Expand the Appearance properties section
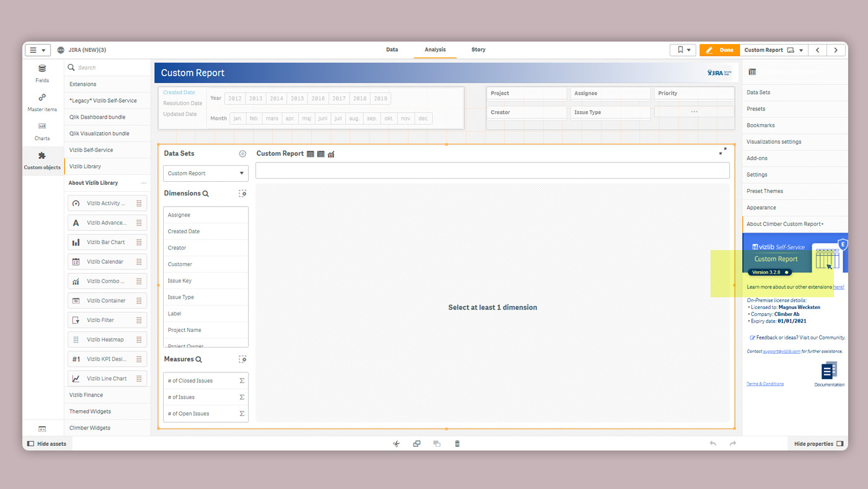 (x=795, y=208)
